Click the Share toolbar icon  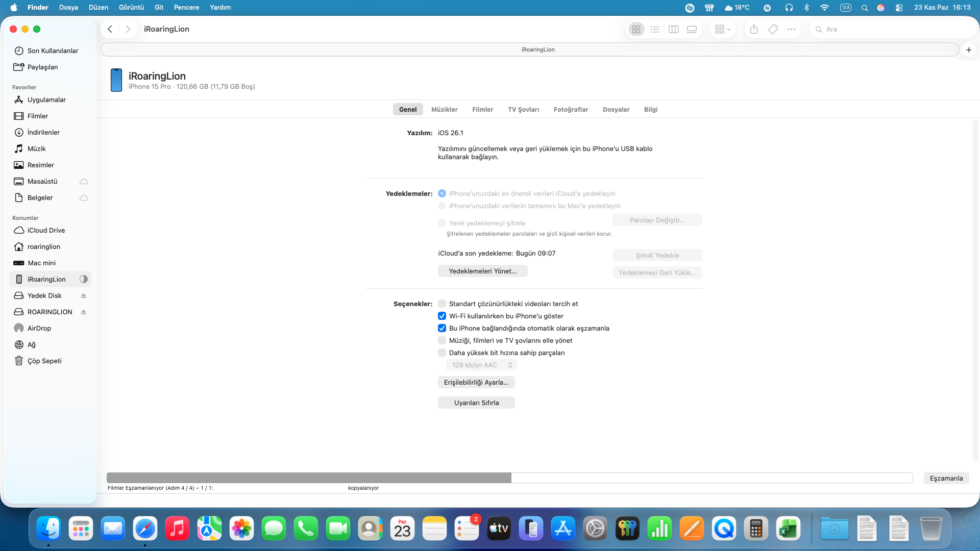(754, 30)
